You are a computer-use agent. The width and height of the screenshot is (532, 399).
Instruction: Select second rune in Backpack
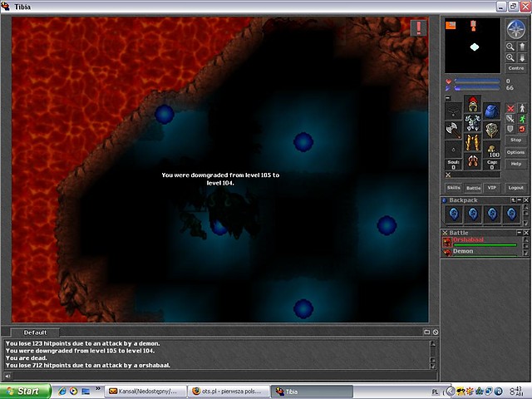(x=473, y=214)
